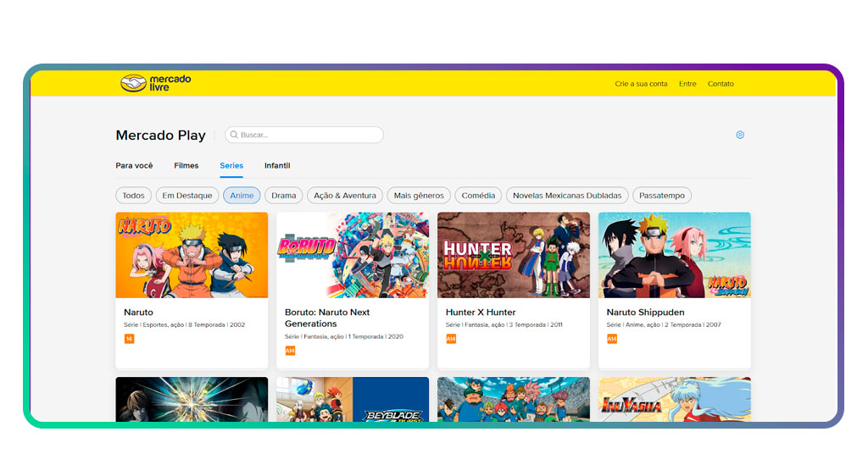Open the Naruto series thumbnail
Image resolution: width=868 pixels, height=454 pixels.
coord(192,255)
